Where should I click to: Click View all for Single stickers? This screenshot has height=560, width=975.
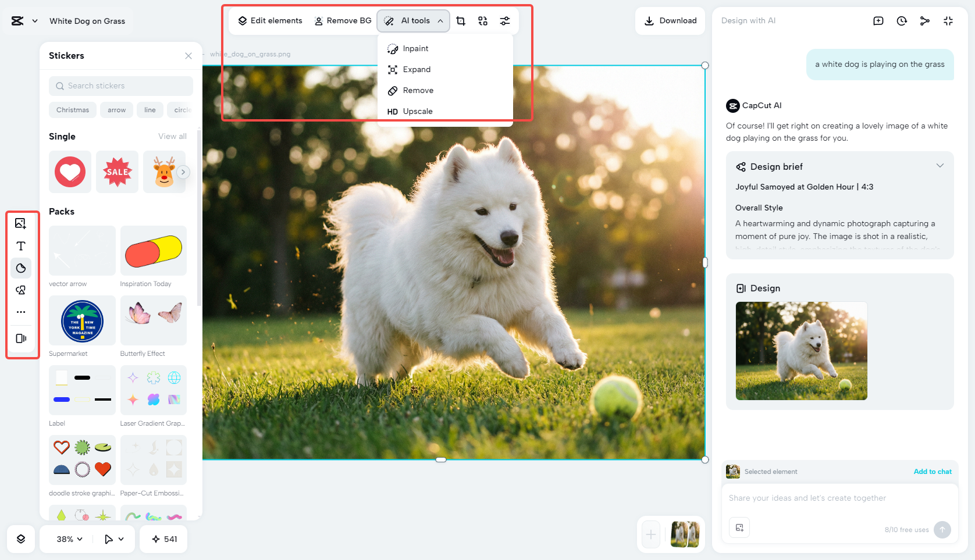pos(173,137)
